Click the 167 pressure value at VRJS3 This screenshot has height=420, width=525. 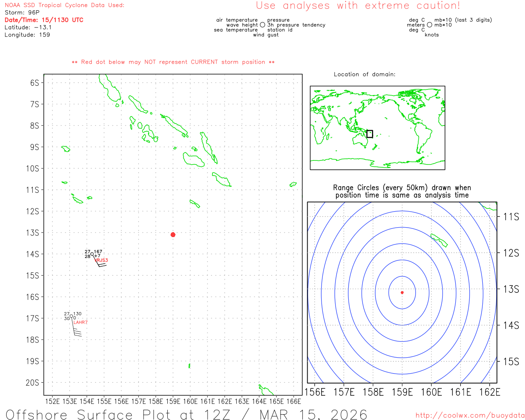[x=98, y=252]
